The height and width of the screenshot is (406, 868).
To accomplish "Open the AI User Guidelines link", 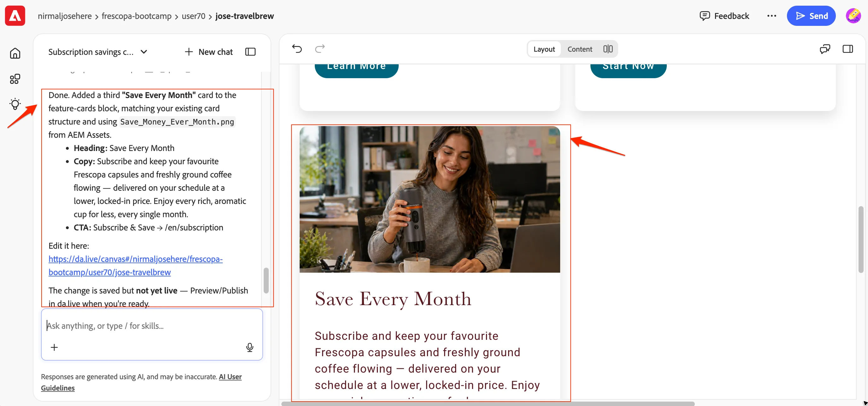I will coord(141,382).
